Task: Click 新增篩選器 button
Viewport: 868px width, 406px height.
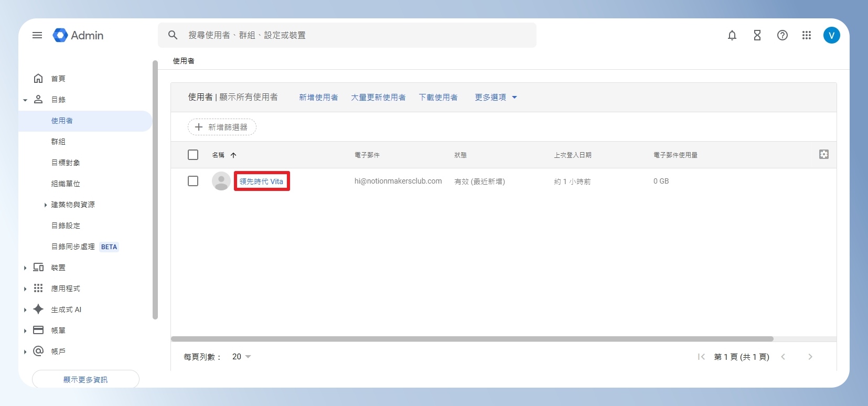Action: coord(222,127)
